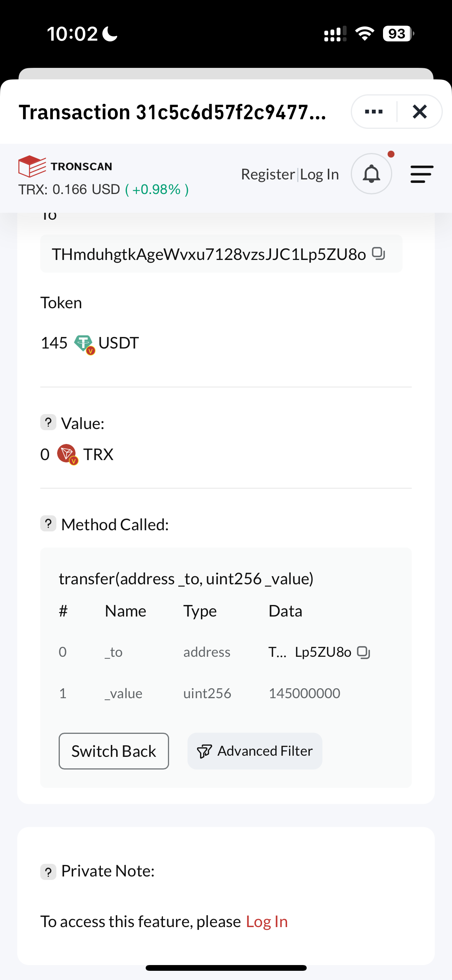
Task: Open the three-dots more options menu
Action: [374, 112]
